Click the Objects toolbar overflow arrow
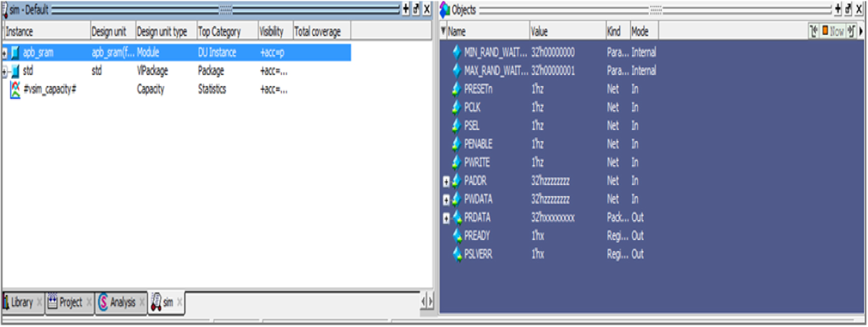Image resolution: width=868 pixels, height=327 pixels. tap(861, 31)
